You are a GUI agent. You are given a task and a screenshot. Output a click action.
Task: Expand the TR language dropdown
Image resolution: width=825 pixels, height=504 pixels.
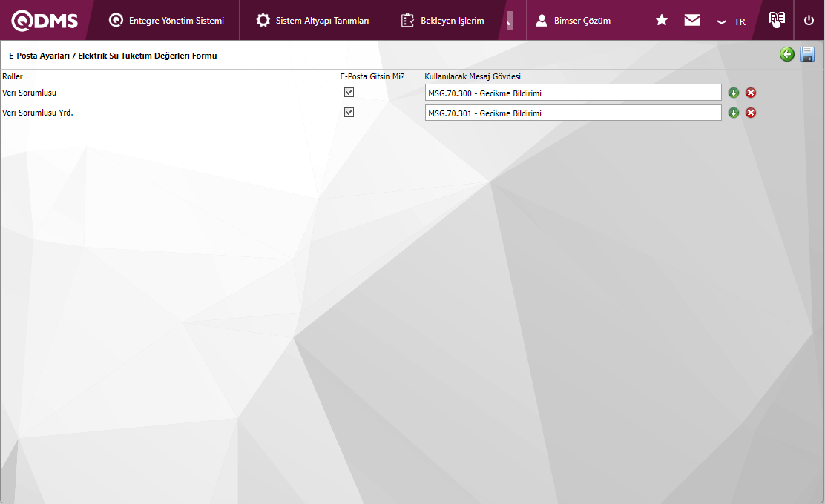click(x=732, y=21)
